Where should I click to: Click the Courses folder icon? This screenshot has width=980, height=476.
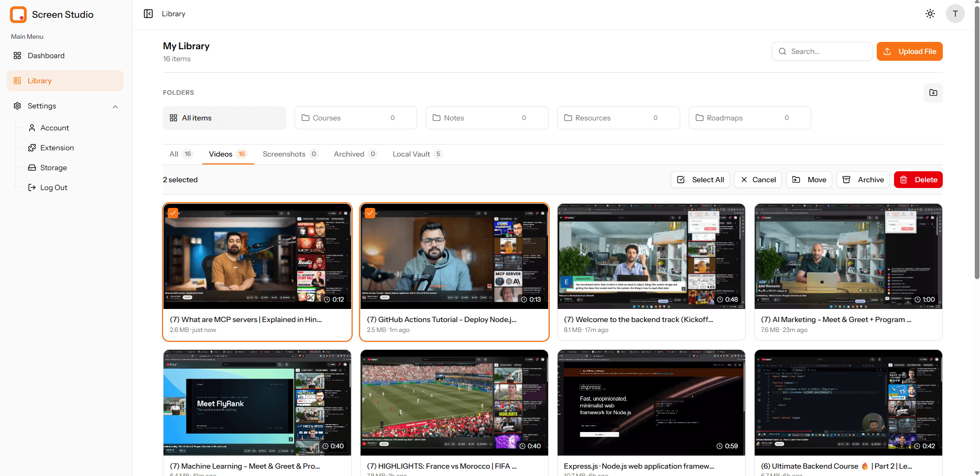[306, 118]
